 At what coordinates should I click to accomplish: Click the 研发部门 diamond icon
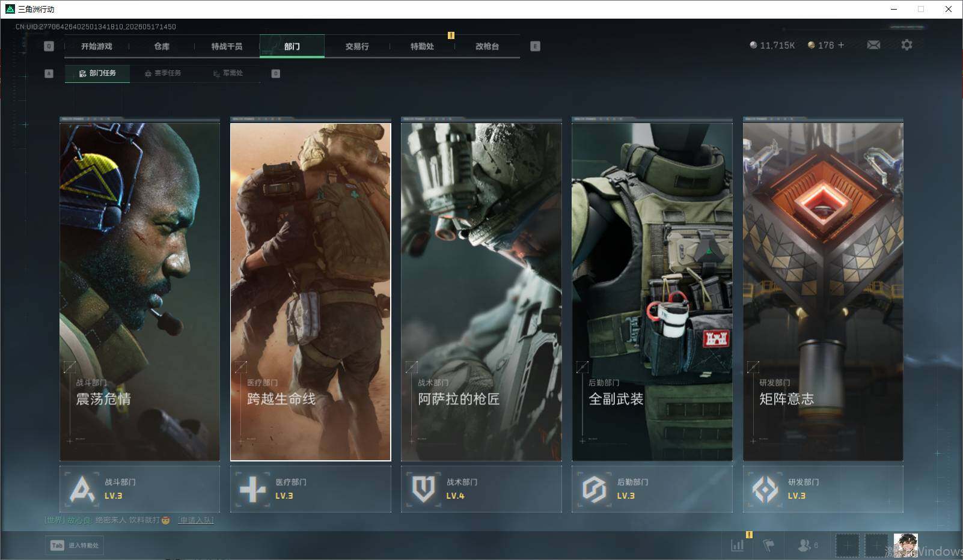tap(765, 489)
